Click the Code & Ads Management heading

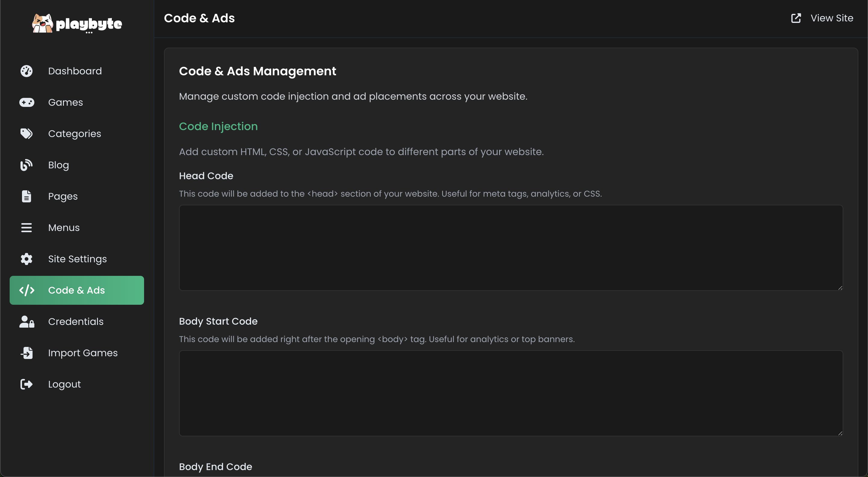click(x=257, y=71)
